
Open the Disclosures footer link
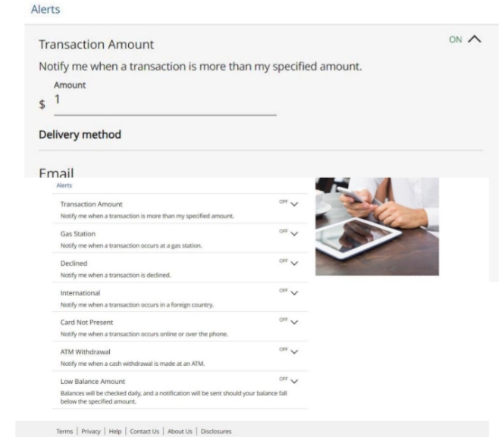point(216,431)
